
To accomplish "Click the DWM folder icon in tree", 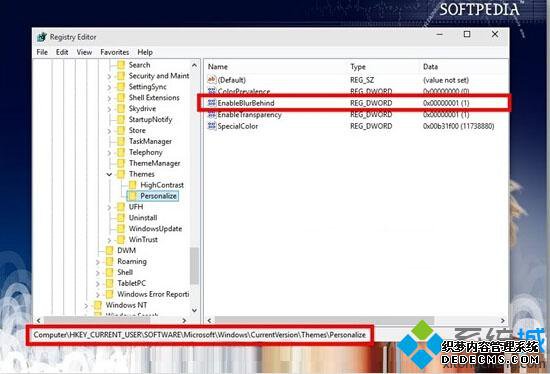I will (x=109, y=250).
